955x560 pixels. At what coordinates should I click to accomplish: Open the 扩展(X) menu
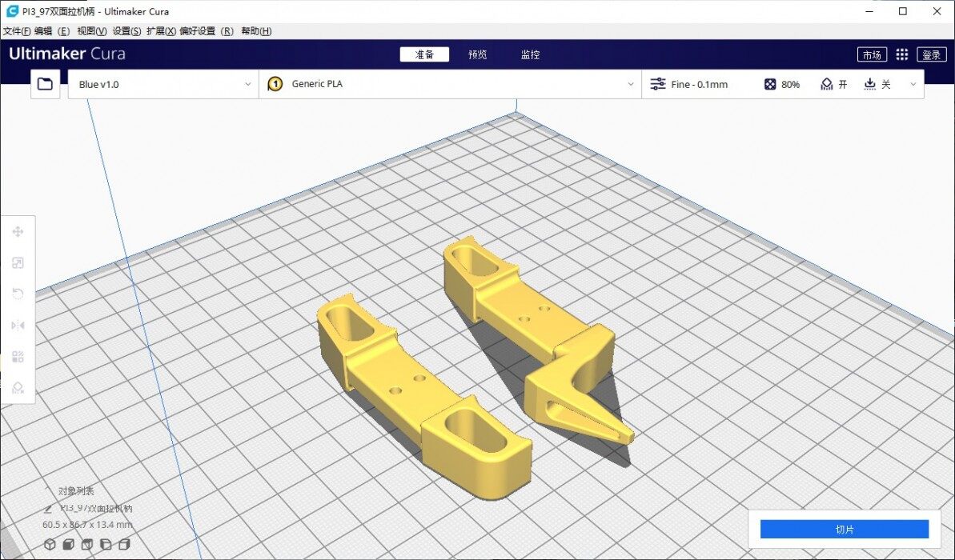[162, 31]
